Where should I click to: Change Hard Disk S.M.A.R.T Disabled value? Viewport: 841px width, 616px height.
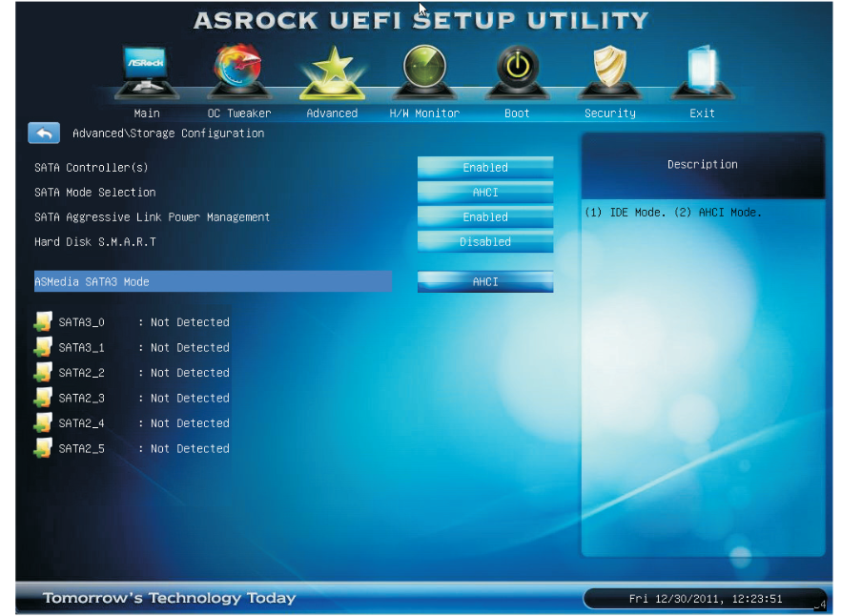[x=485, y=241]
